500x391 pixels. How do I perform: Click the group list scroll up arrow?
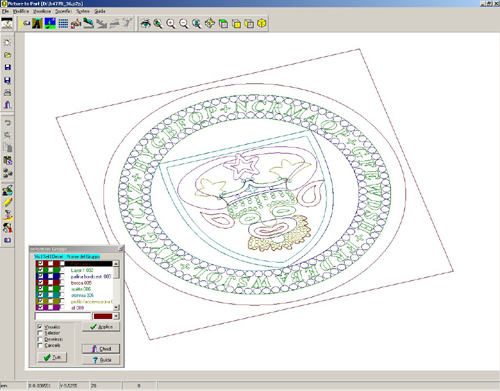coord(116,263)
